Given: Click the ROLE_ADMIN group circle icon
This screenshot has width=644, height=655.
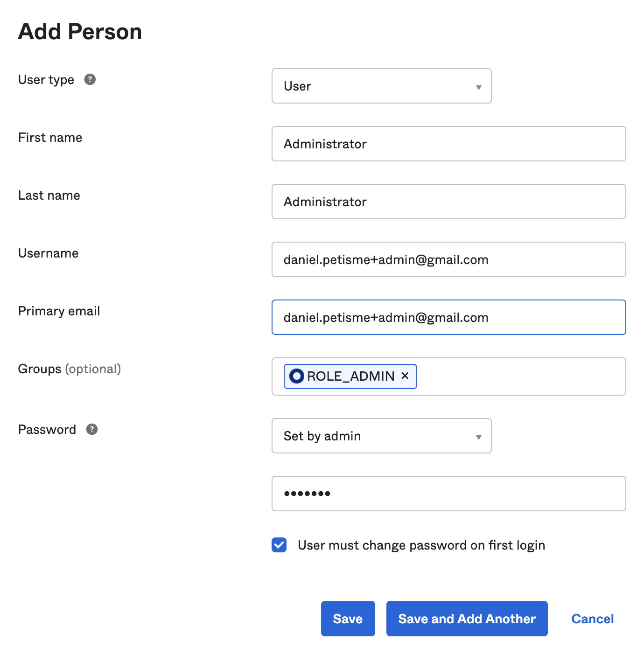Looking at the screenshot, I should [x=297, y=376].
